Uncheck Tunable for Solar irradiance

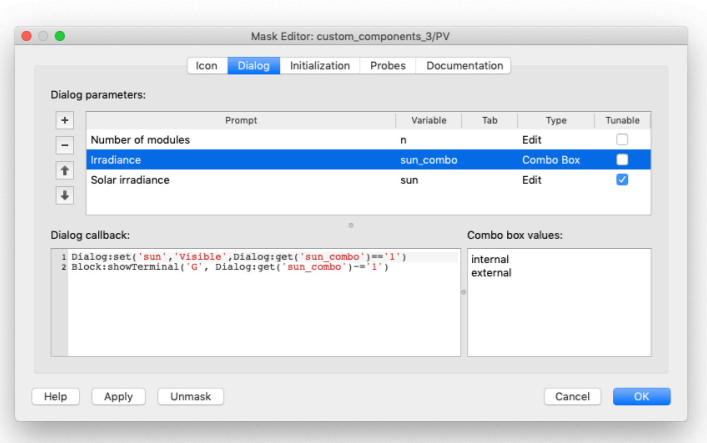tap(622, 180)
